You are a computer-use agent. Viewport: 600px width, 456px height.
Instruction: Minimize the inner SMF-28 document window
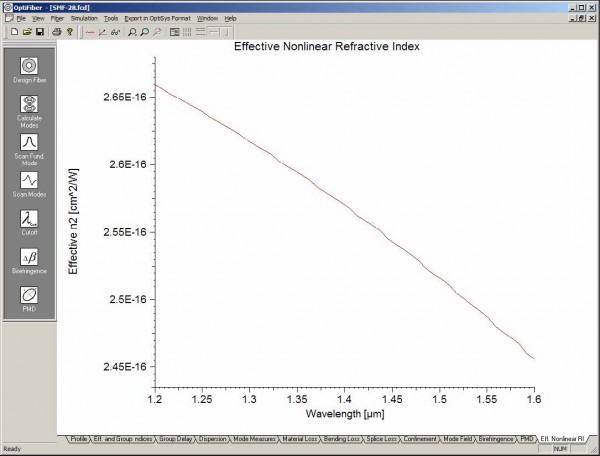click(573, 18)
